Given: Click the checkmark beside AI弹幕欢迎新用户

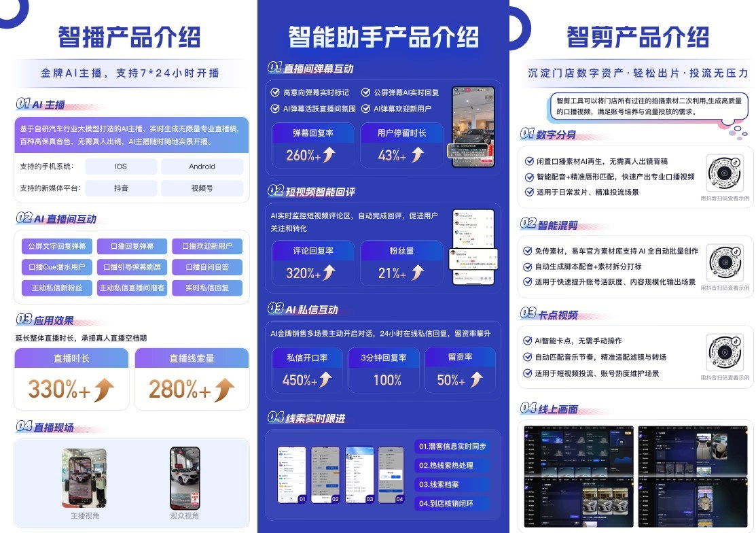Looking at the screenshot, I should coord(366,109).
